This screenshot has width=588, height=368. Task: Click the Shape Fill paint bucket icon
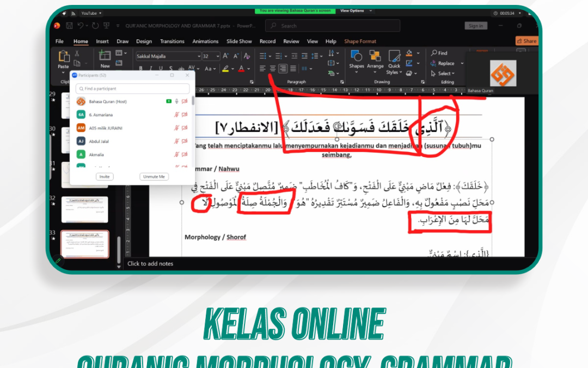click(409, 53)
